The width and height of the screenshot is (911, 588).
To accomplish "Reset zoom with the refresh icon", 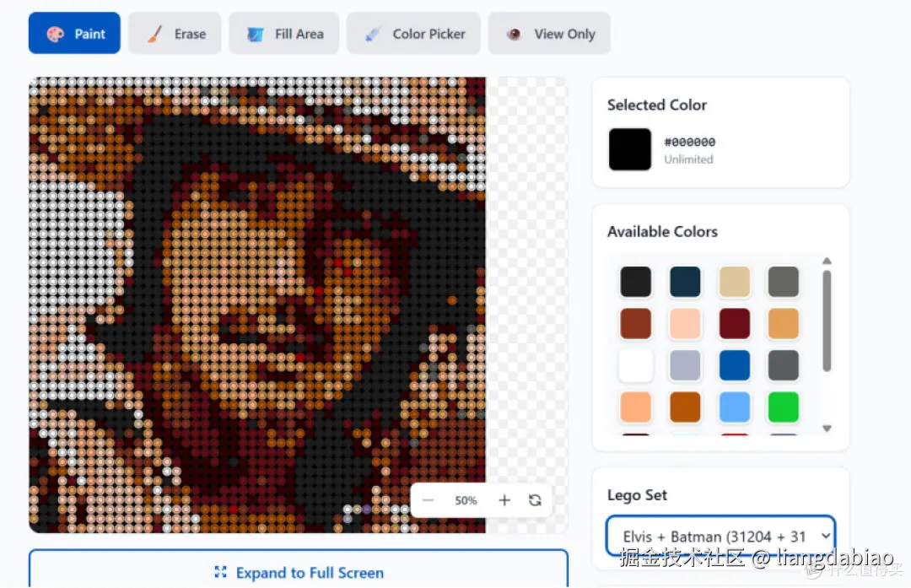I will click(535, 500).
